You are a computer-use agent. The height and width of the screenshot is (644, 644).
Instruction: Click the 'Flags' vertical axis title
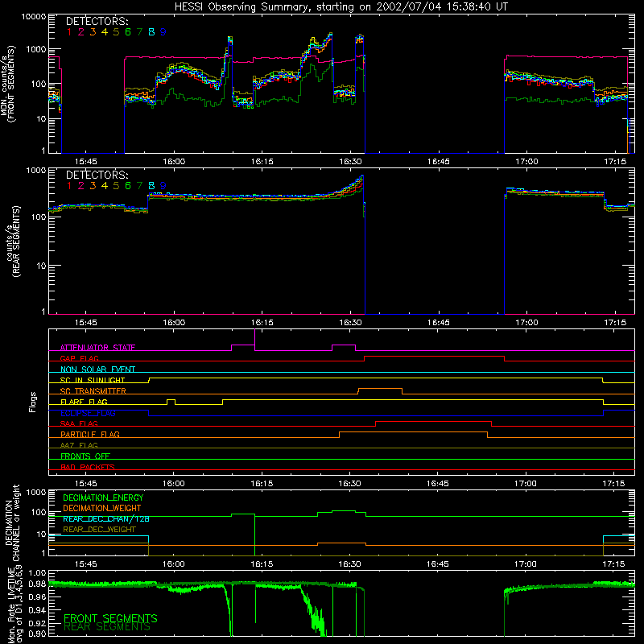click(x=33, y=402)
